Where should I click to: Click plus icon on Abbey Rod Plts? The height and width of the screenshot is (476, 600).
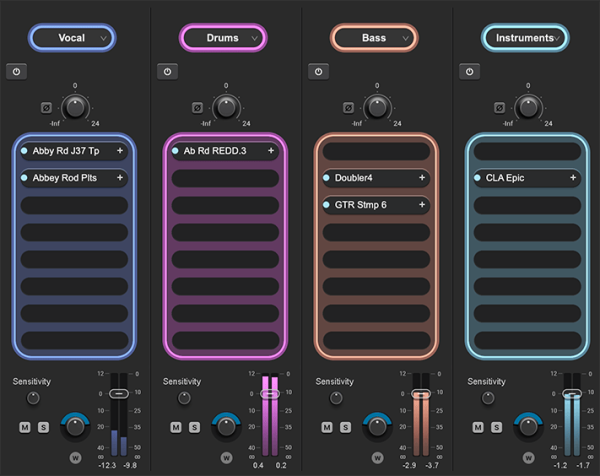point(120,178)
